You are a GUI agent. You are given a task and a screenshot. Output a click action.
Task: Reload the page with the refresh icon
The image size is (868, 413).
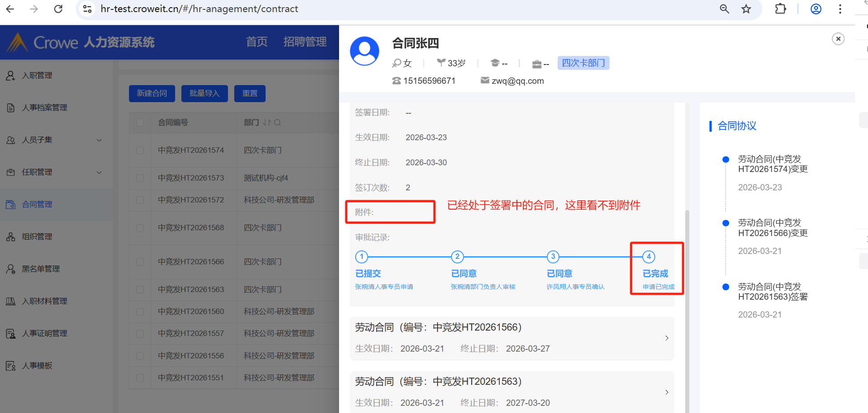(58, 9)
